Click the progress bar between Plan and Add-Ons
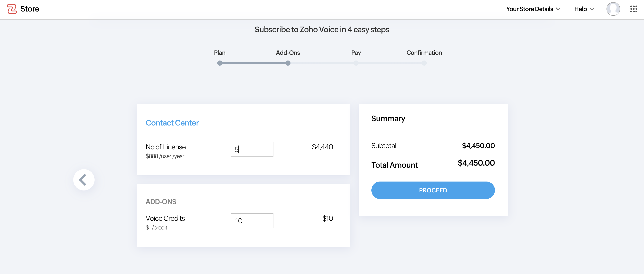The image size is (644, 274). 254,63
